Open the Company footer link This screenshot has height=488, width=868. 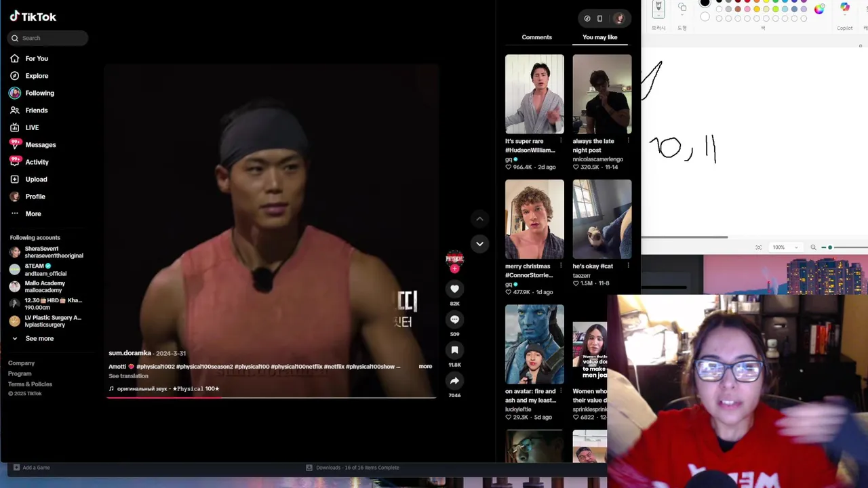tap(21, 363)
